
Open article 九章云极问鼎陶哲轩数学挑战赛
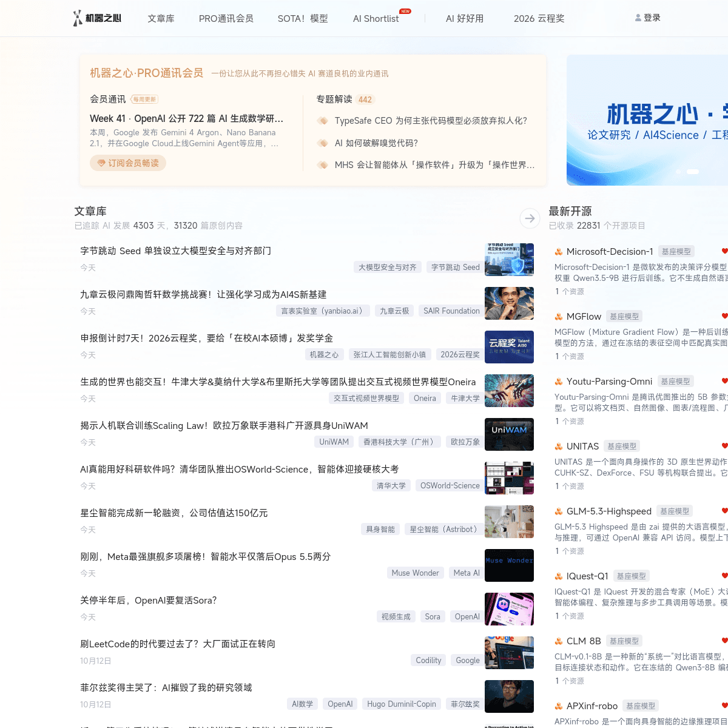pos(203,294)
